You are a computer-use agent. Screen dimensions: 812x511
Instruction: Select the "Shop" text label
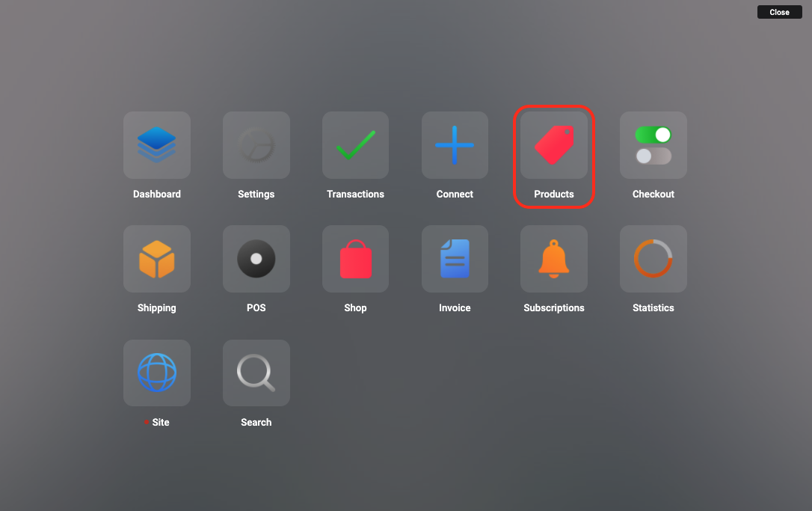pos(355,307)
